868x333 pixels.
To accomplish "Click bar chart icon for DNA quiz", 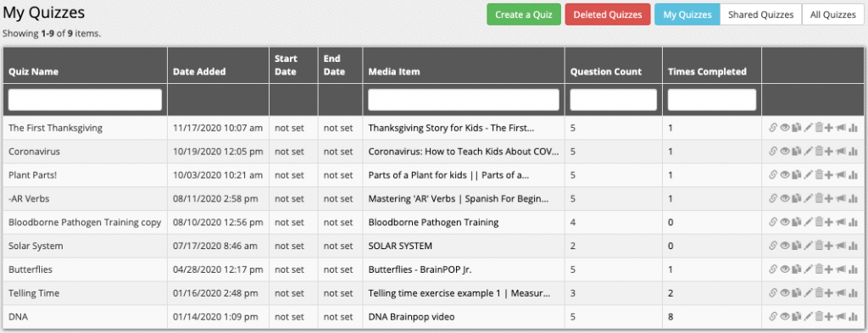I will (853, 316).
